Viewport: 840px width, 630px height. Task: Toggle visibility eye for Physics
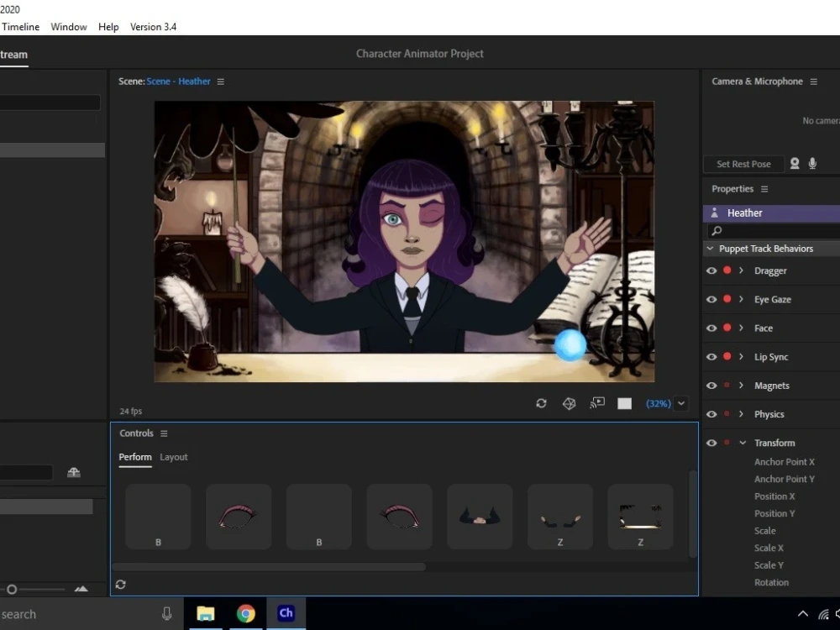[x=711, y=414]
